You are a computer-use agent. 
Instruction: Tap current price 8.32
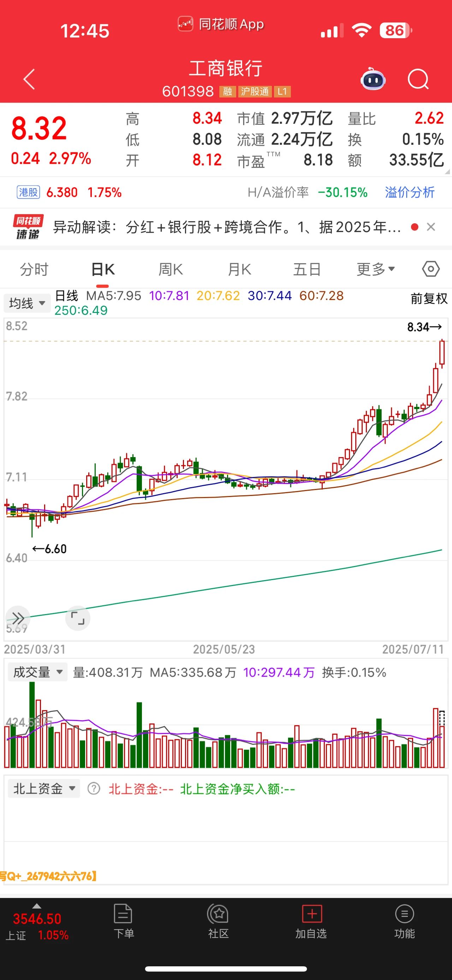click(x=39, y=128)
